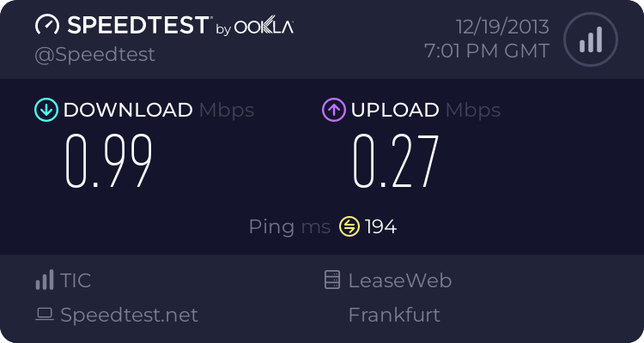Image resolution: width=644 pixels, height=343 pixels.
Task: Click the 7:01 PM GMT timestamp
Action: pos(487,51)
